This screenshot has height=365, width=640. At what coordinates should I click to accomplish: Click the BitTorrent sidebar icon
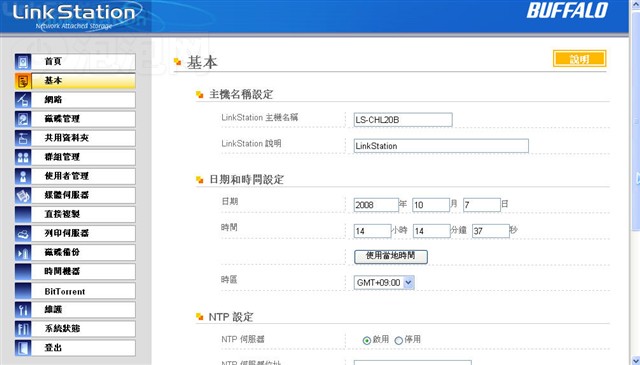point(23,291)
